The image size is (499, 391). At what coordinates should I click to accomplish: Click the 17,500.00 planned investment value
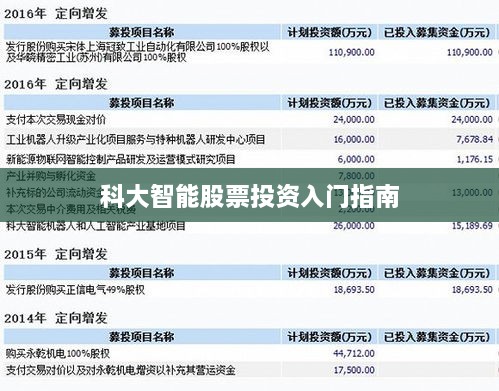click(354, 370)
